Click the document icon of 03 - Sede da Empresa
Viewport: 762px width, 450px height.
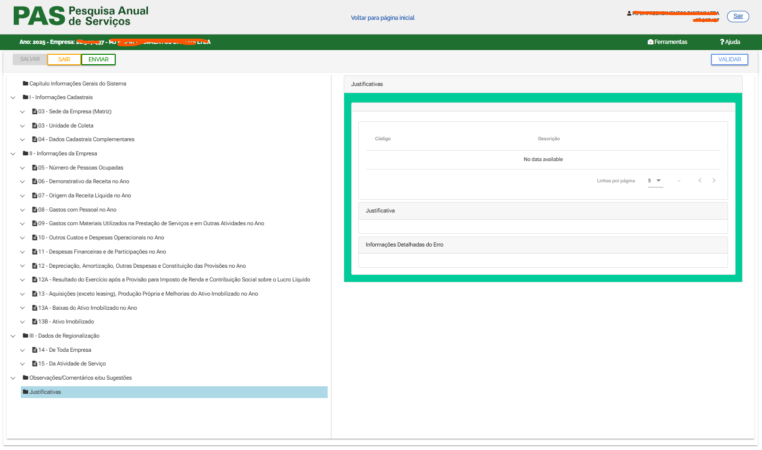pos(35,112)
